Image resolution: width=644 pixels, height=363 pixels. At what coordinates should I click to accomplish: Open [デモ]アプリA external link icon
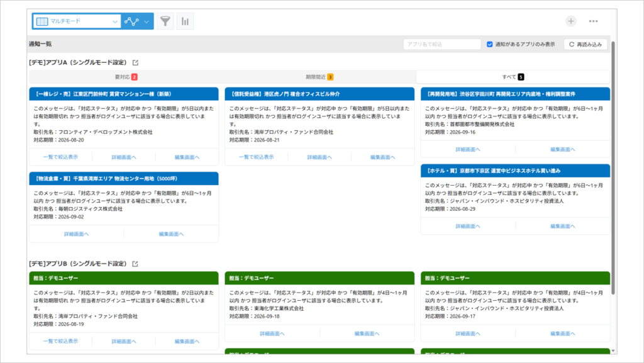[136, 63]
